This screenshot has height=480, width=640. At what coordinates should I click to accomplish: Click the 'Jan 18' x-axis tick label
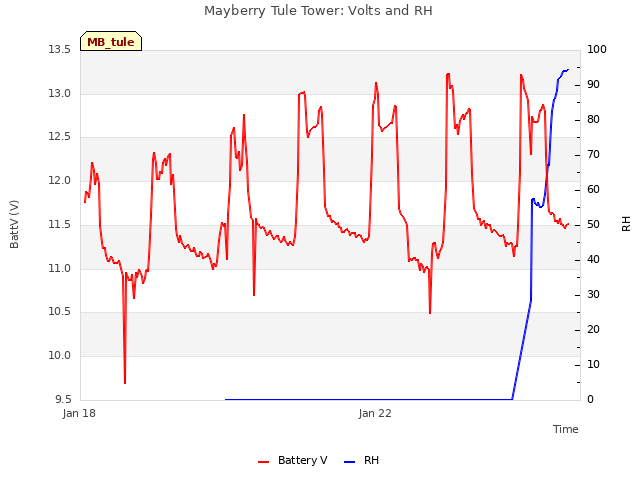pos(79,413)
